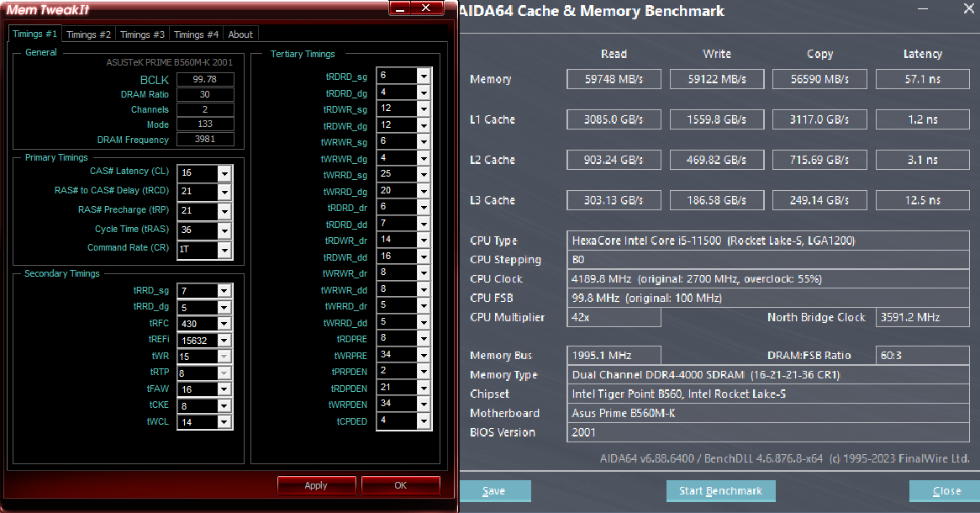The image size is (980, 513).
Task: Open the tRDRD_dg dropdown
Action: tap(424, 93)
